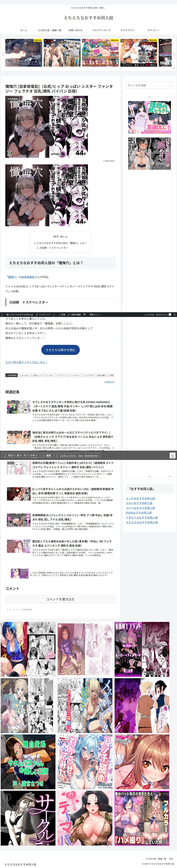Screen dimensions: 177x868
Task: Open the エロ同人誌・漫画一覧 menu item
Action: click(49, 30)
